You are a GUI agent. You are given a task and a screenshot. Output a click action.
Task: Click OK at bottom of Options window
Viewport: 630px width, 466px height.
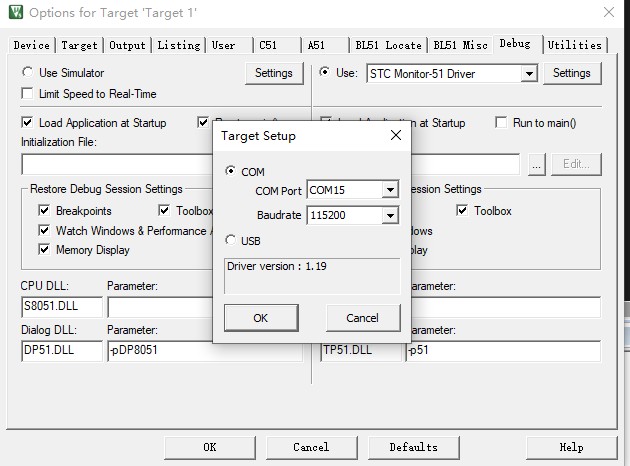[210, 448]
